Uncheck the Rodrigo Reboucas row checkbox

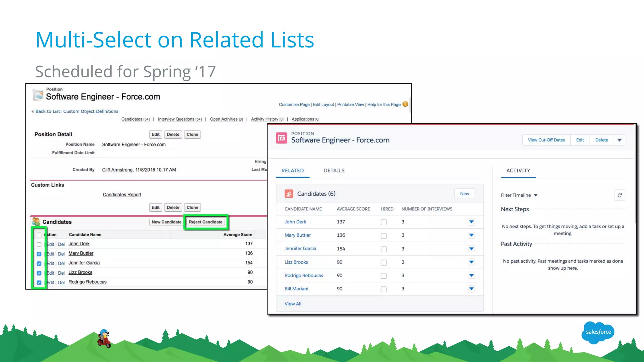tap(39, 282)
